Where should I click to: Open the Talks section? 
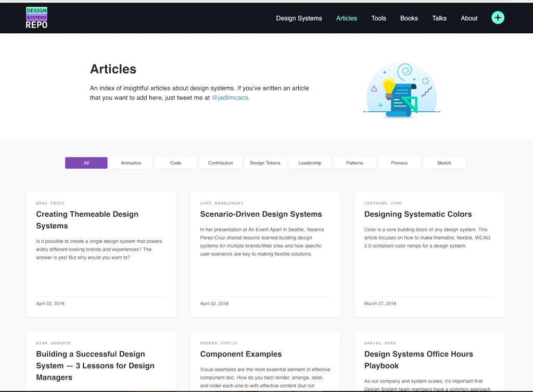tap(439, 18)
